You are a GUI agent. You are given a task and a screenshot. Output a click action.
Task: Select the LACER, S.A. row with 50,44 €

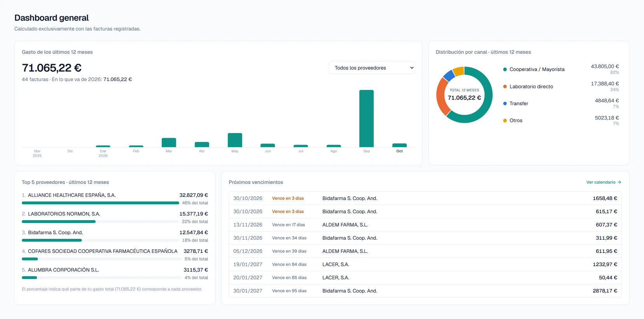(x=425, y=278)
